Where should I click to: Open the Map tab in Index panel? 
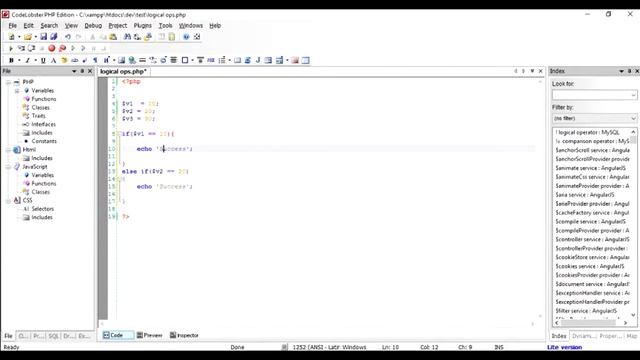(x=631, y=336)
